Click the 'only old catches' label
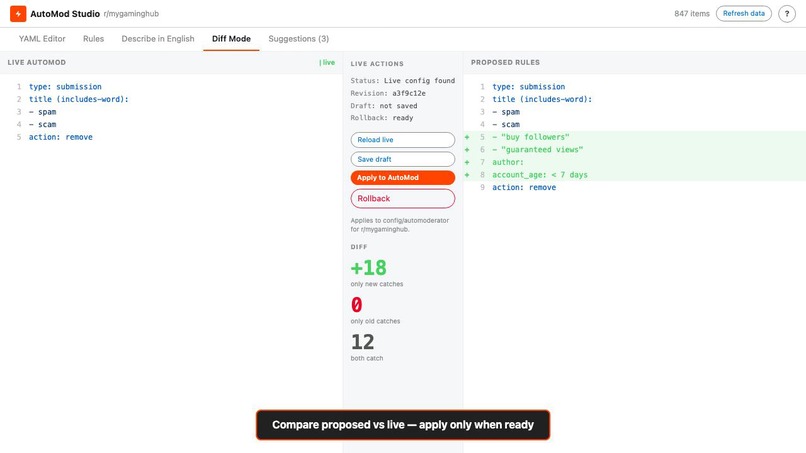806x453 pixels. (375, 321)
